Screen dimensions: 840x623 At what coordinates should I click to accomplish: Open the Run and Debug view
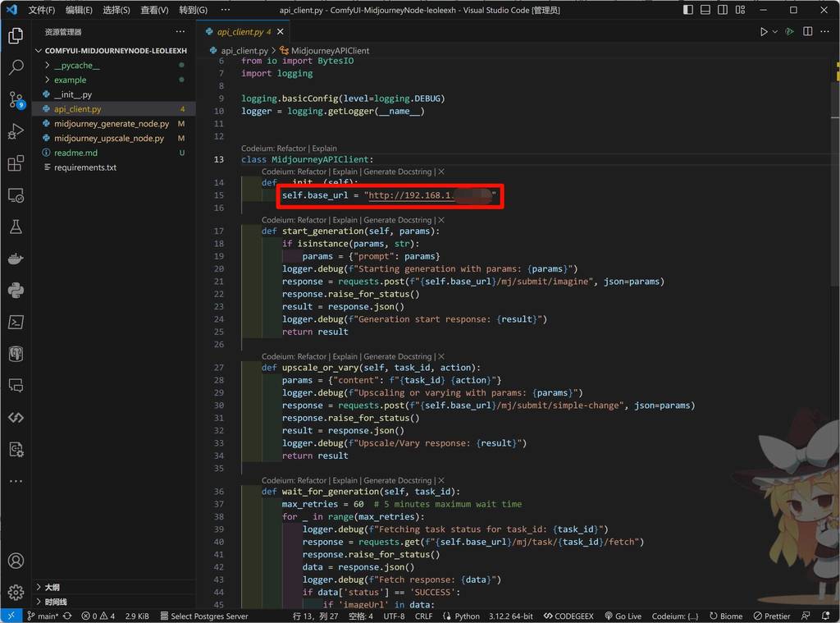[x=16, y=131]
